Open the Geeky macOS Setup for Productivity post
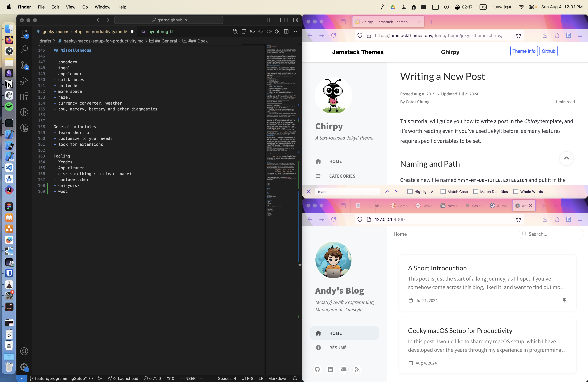This screenshot has width=588, height=382. (x=460, y=331)
